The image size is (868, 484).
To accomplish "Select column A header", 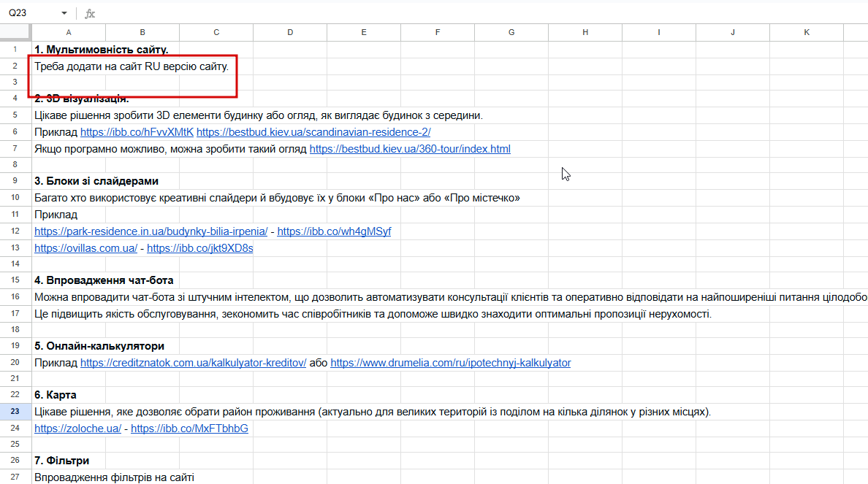I will (x=69, y=32).
